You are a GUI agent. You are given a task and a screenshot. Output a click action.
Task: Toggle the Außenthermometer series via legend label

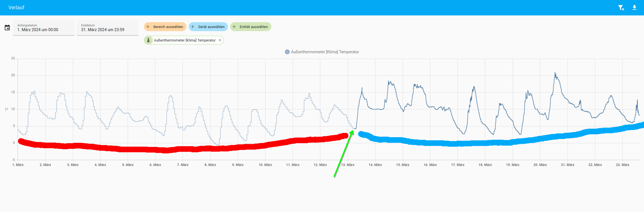(x=325, y=52)
